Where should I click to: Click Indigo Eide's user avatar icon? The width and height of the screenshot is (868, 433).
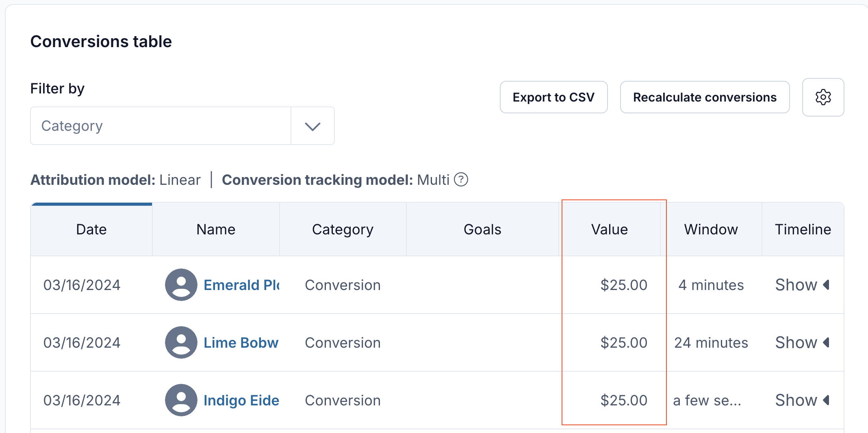181,400
